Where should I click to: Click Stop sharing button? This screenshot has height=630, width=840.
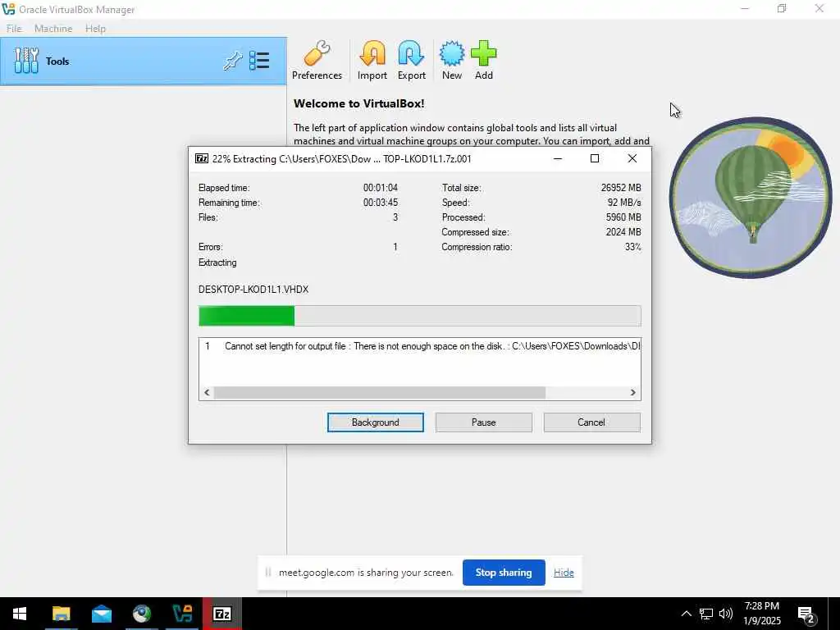tap(504, 572)
